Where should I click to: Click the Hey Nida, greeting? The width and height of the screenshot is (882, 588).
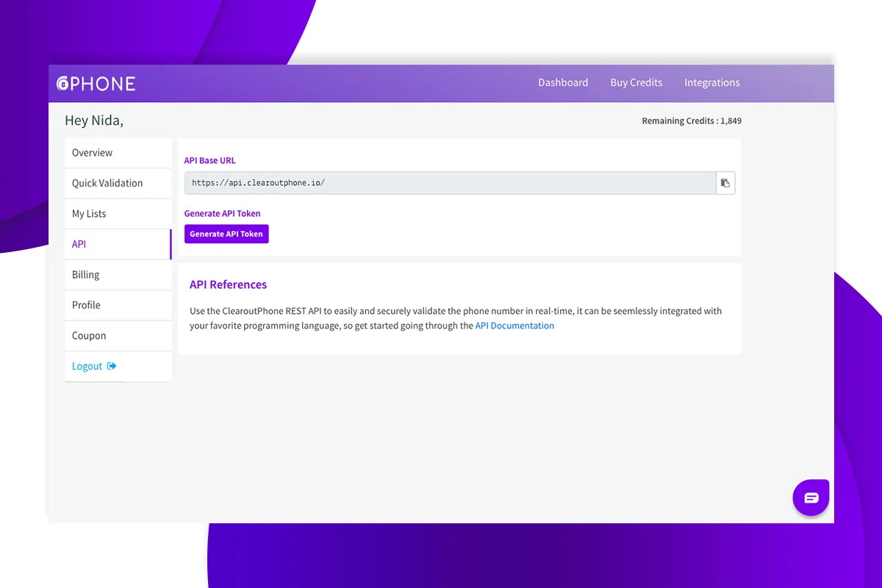point(94,121)
